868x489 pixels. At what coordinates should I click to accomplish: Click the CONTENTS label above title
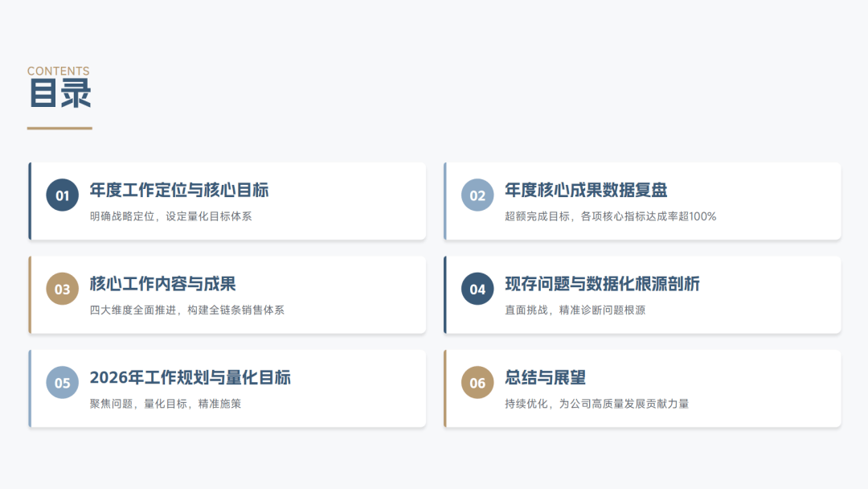click(x=59, y=71)
